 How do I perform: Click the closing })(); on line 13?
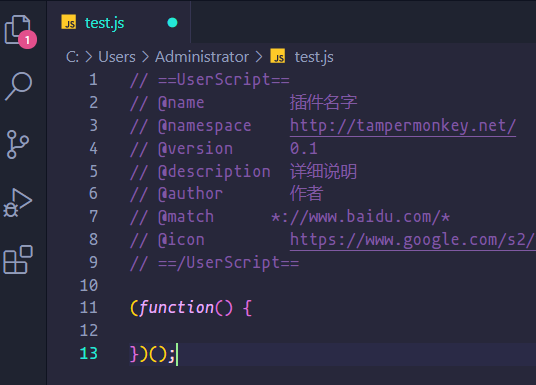pos(152,354)
